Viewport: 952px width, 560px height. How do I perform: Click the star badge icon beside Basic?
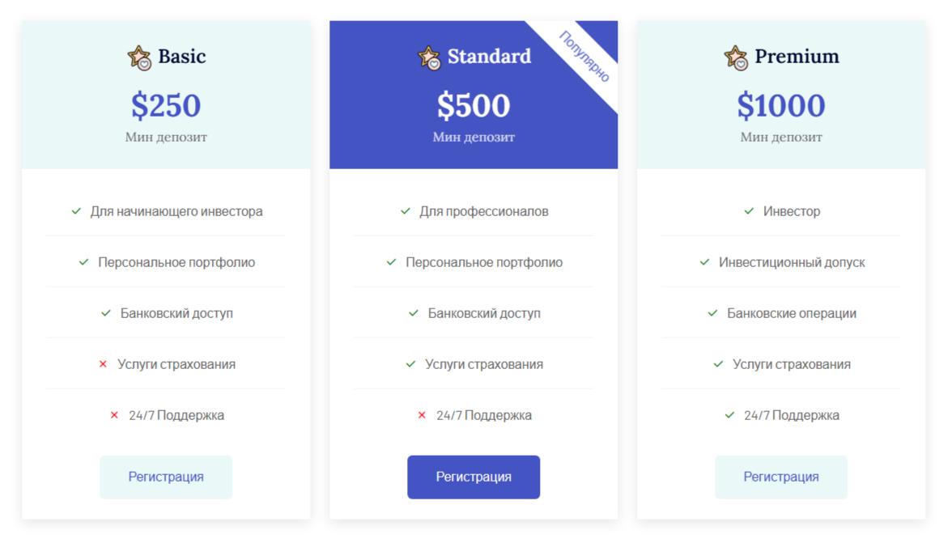click(139, 57)
